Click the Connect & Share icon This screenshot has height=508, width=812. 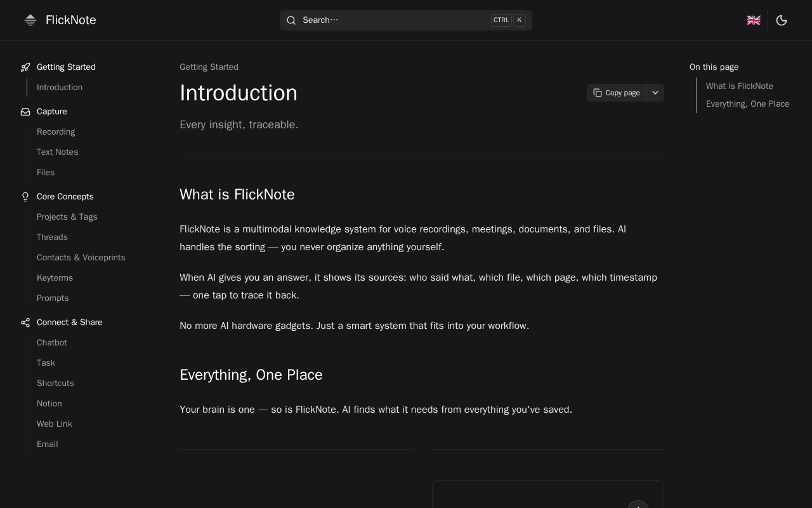(25, 323)
